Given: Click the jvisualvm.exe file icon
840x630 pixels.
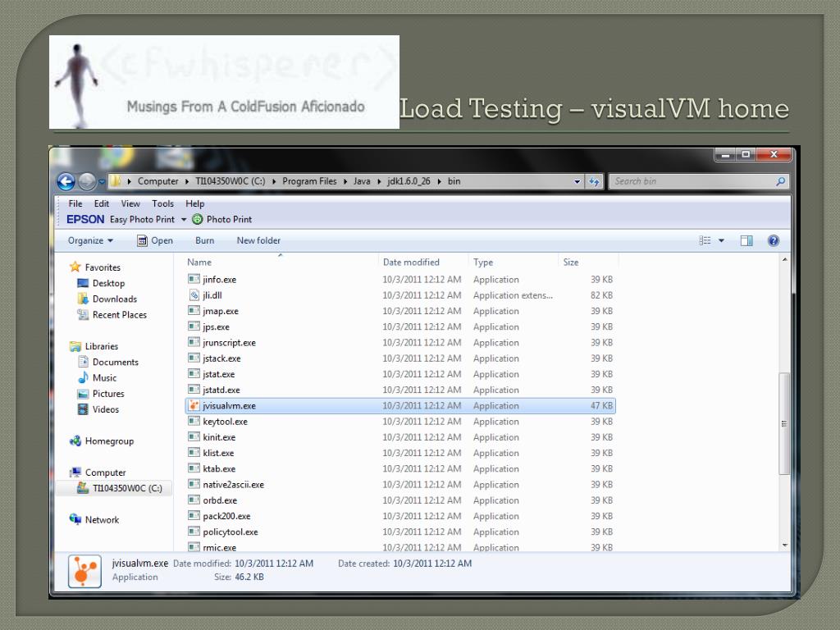Looking at the screenshot, I should (194, 405).
